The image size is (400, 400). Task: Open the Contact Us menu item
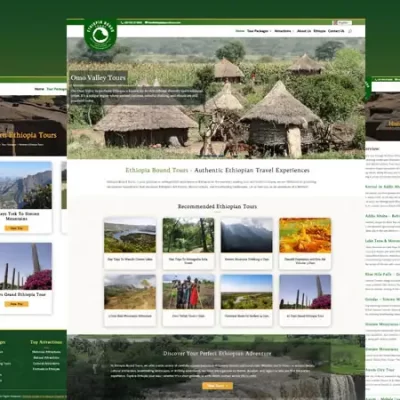[x=336, y=31]
